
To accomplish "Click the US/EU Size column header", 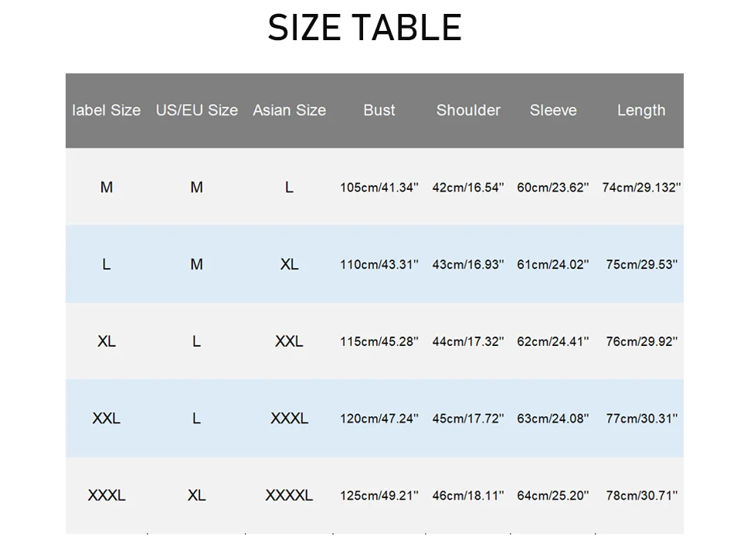I will [x=197, y=110].
